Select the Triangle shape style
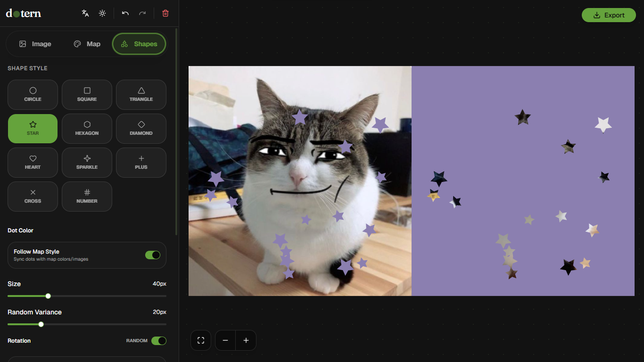Viewport: 644px width, 362px height. (x=141, y=95)
